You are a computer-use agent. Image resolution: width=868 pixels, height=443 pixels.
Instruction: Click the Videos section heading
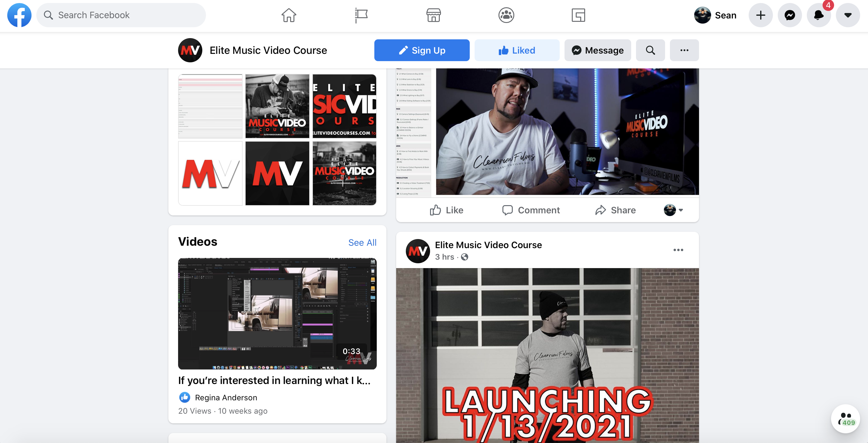pyautogui.click(x=197, y=242)
